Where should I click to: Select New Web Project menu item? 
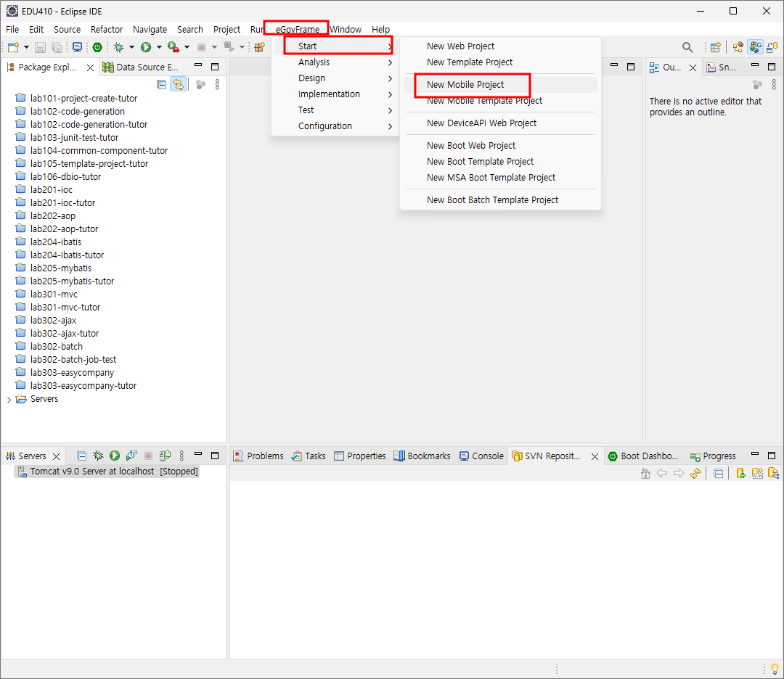(500, 46)
